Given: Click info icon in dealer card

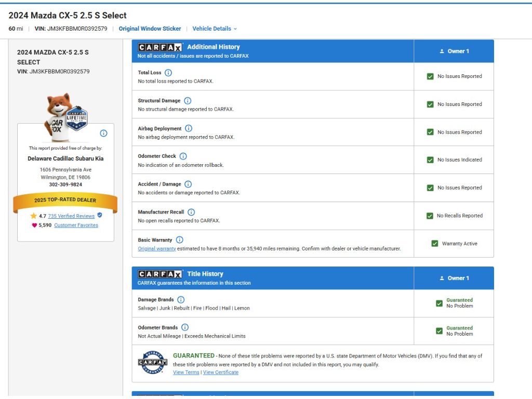Looking at the screenshot, I should click(x=104, y=134).
